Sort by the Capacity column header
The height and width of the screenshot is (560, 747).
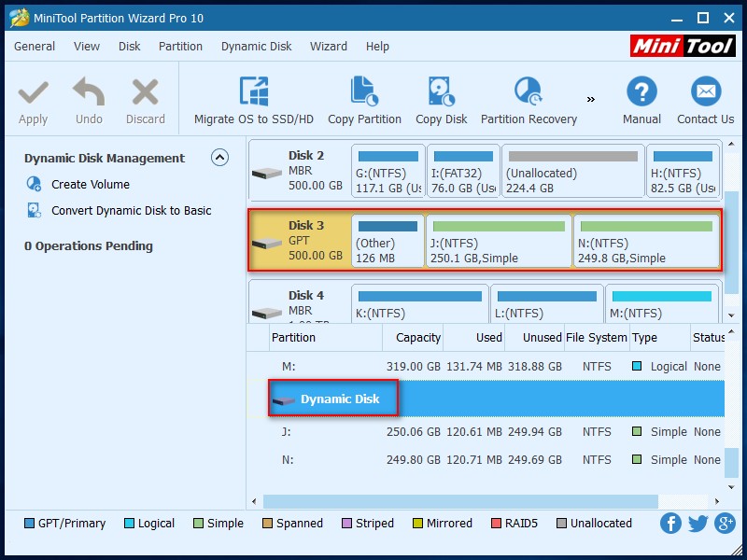point(417,338)
